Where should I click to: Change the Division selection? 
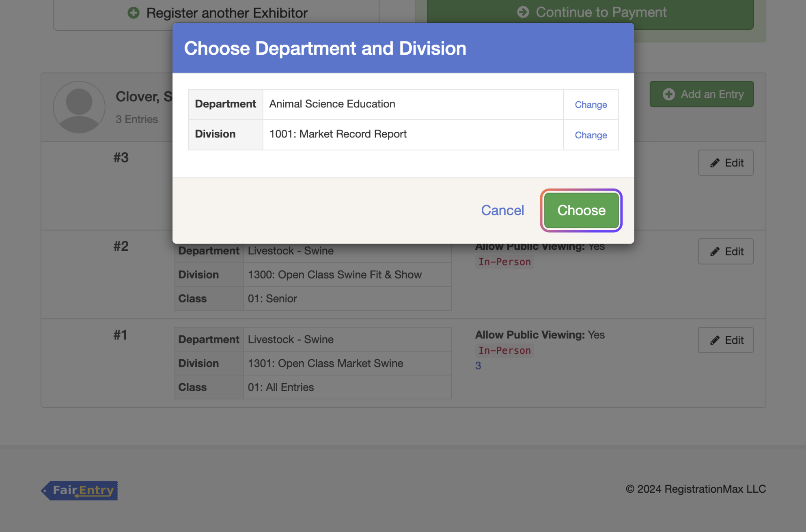591,135
